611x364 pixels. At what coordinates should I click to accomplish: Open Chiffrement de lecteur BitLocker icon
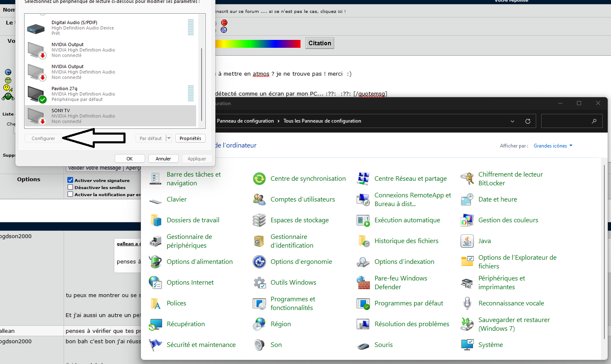(x=467, y=179)
